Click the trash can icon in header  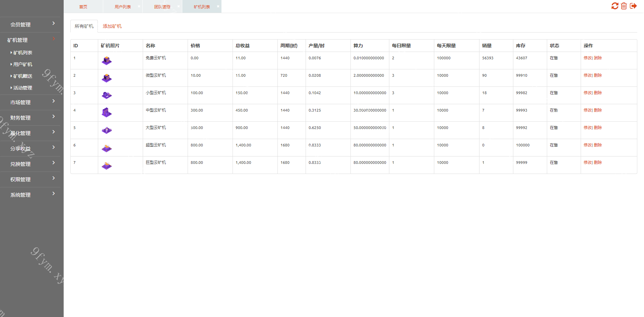pos(624,6)
